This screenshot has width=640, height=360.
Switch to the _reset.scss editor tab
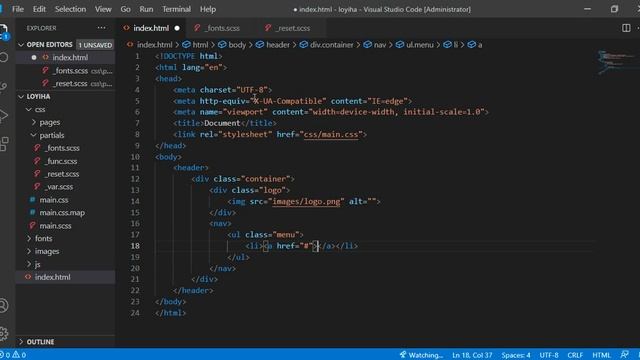(x=292, y=28)
